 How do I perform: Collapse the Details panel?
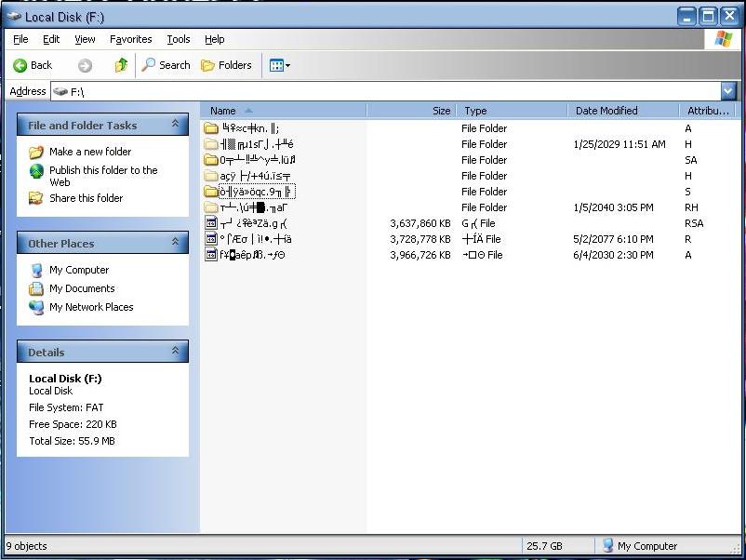tap(175, 352)
